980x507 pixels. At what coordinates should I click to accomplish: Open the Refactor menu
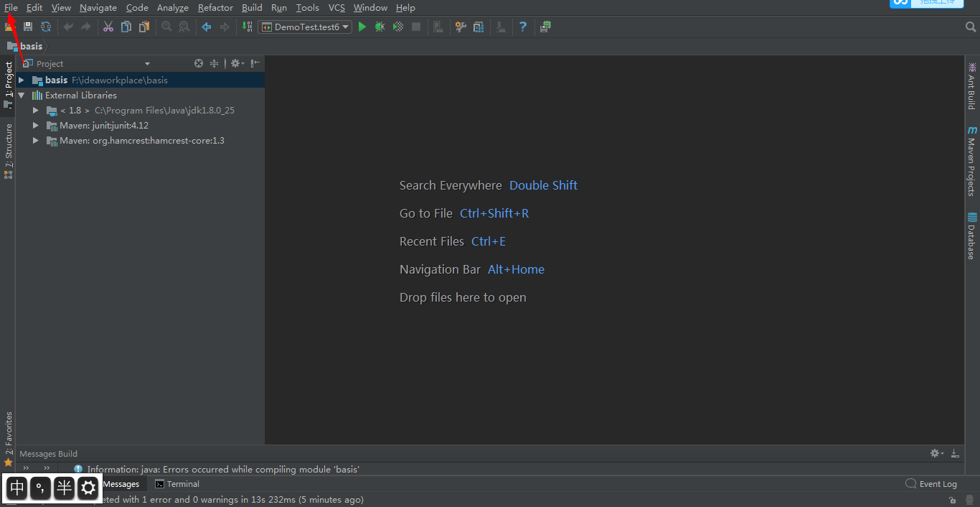(215, 7)
